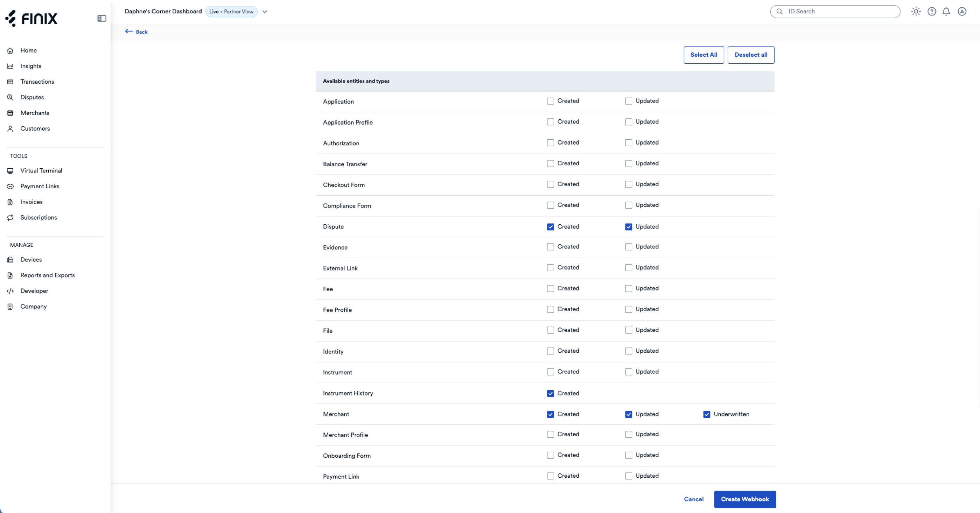
Task: Enable Application Updated checkbox
Action: (x=629, y=101)
